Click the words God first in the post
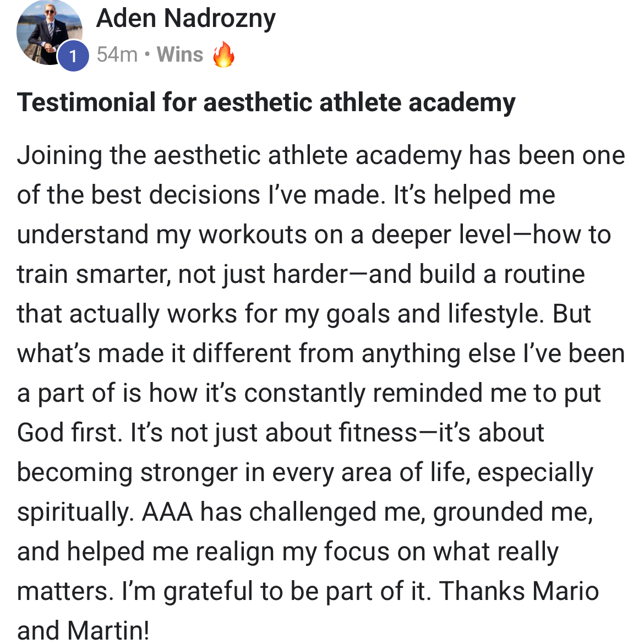This screenshot has width=644, height=644. tap(70, 433)
